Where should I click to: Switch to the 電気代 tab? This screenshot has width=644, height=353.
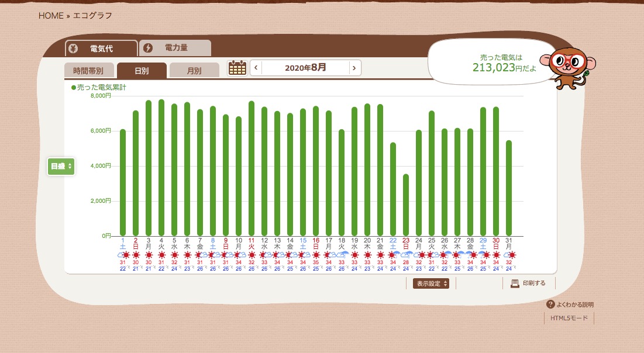pos(101,49)
